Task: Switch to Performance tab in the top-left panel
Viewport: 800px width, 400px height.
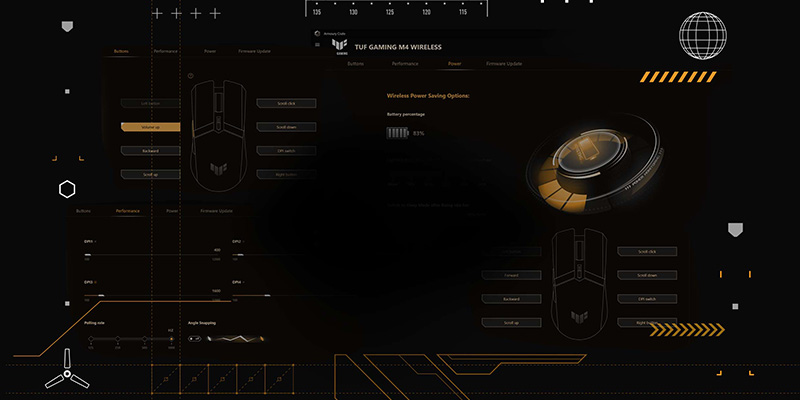Action: point(165,52)
